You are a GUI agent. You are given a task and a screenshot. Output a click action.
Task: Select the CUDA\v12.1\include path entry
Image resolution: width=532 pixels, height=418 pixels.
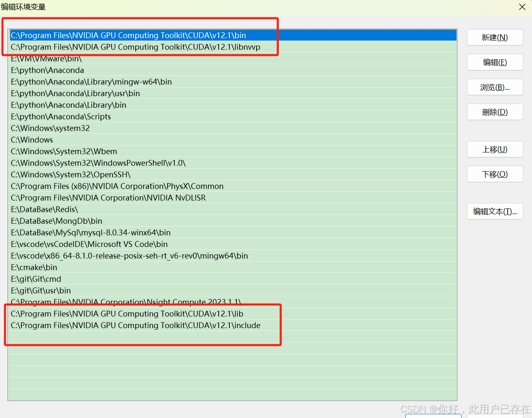pos(232,325)
